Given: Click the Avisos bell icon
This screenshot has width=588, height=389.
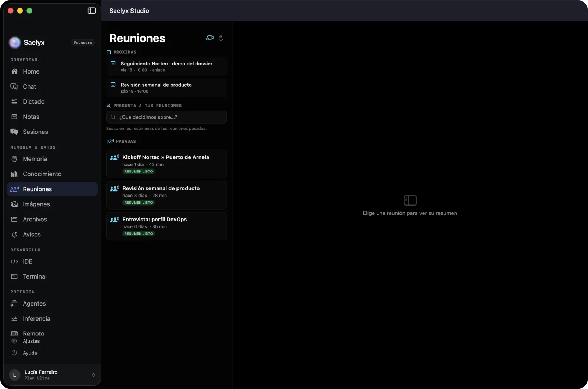Looking at the screenshot, I should point(14,234).
